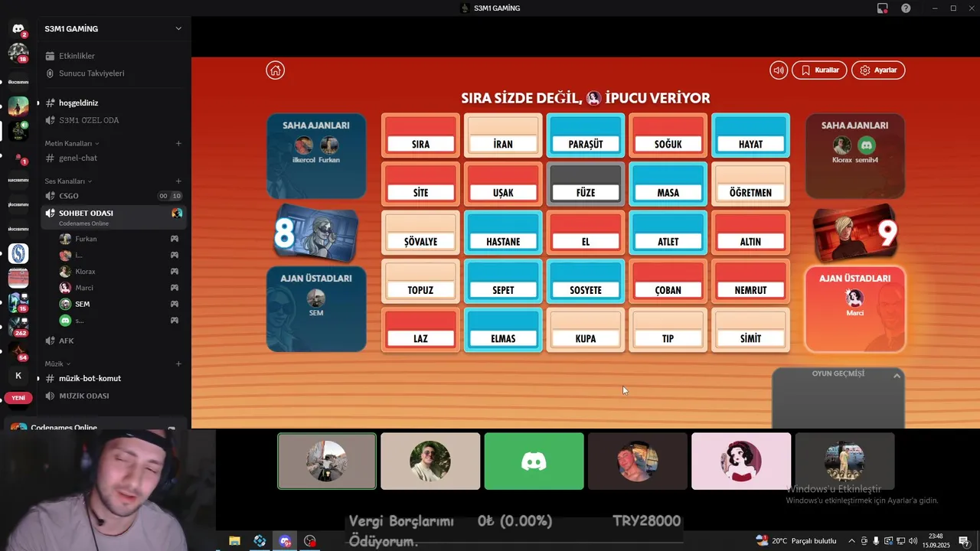The width and height of the screenshot is (980, 551).
Task: Choose the SİMİT card
Action: pyautogui.click(x=750, y=330)
